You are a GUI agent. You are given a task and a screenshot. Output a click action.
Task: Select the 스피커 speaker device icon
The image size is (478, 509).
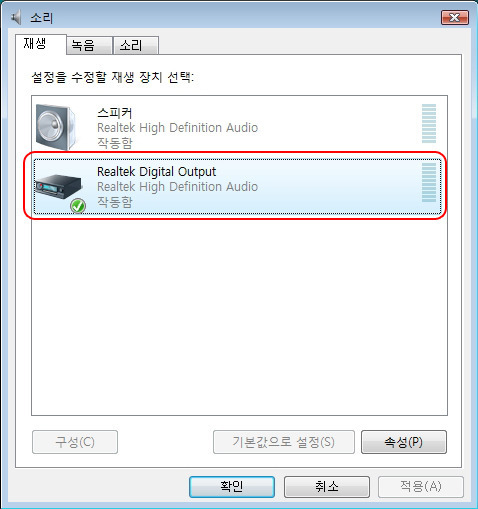click(x=56, y=127)
